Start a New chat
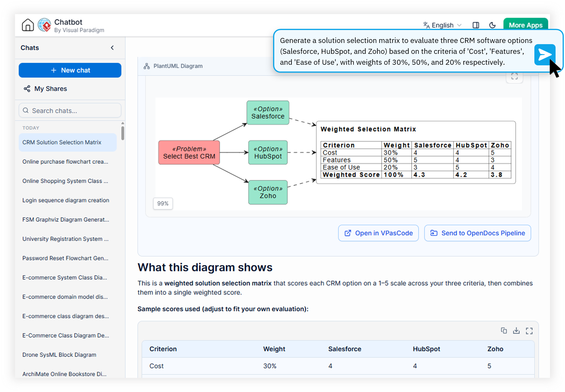Viewport: 565px width, 392px height. tap(70, 70)
